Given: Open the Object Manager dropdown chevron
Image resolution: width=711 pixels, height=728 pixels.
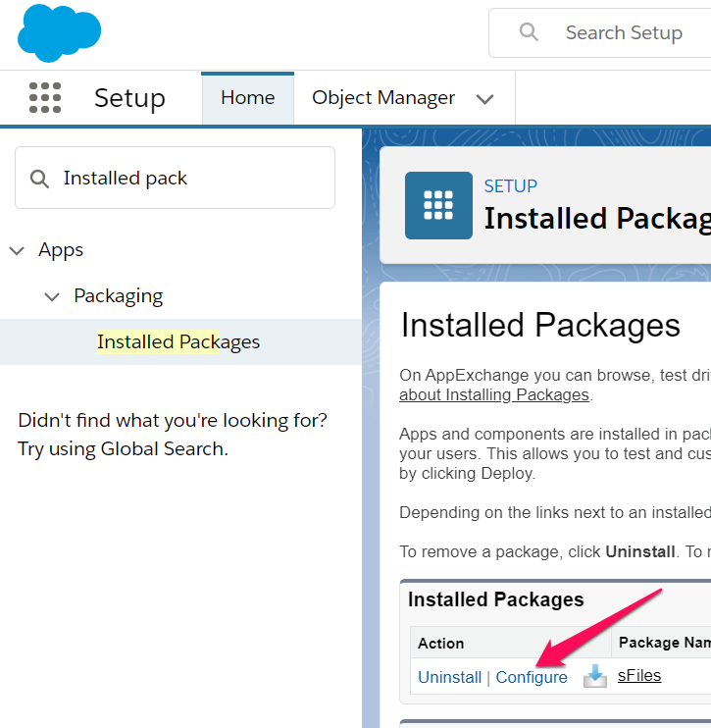Looking at the screenshot, I should tap(484, 99).
